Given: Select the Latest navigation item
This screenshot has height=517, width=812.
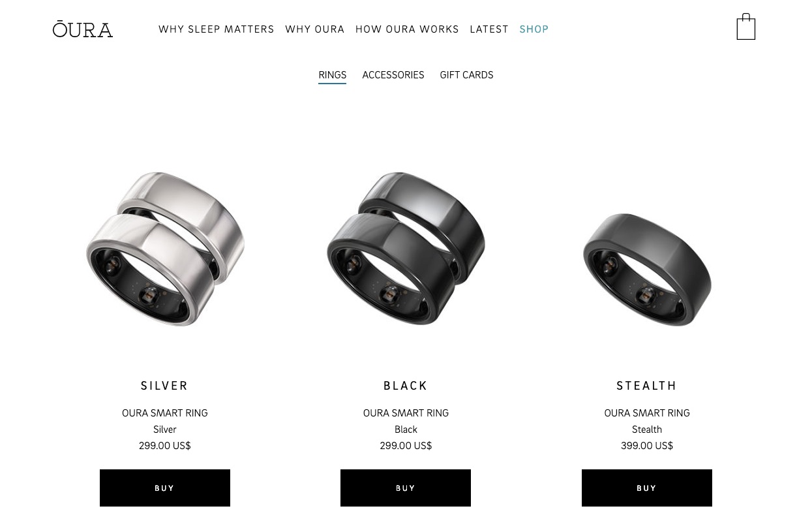Looking at the screenshot, I should [x=489, y=29].
